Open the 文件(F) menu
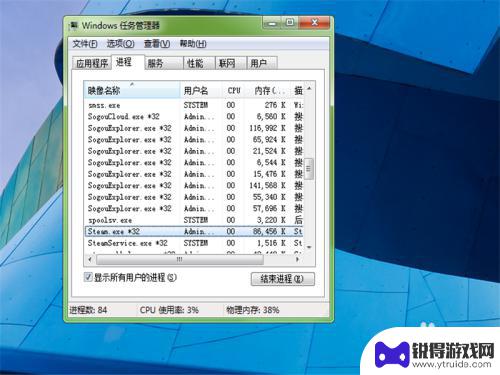Screen dimensions: 500x375 tap(85, 44)
